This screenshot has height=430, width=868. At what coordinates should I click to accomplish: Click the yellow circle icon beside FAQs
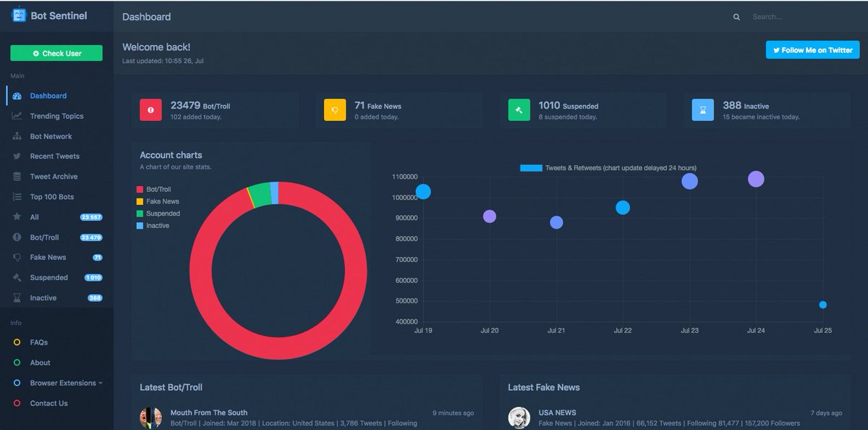pos(17,342)
